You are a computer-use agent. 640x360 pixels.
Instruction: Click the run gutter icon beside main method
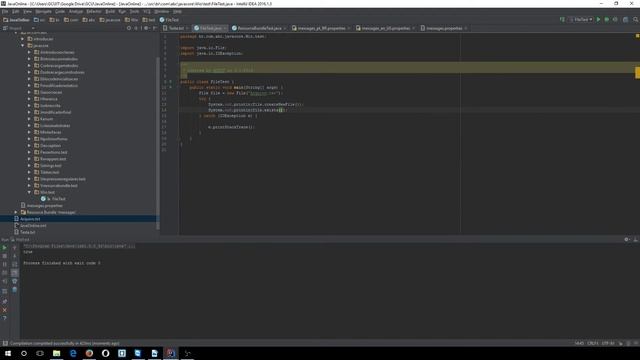click(x=171, y=87)
